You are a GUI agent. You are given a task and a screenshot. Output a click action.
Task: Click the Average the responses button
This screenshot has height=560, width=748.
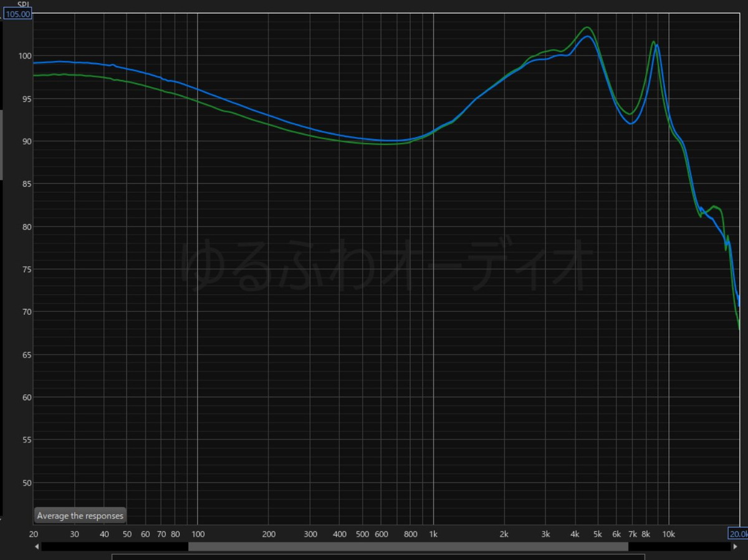coord(80,516)
